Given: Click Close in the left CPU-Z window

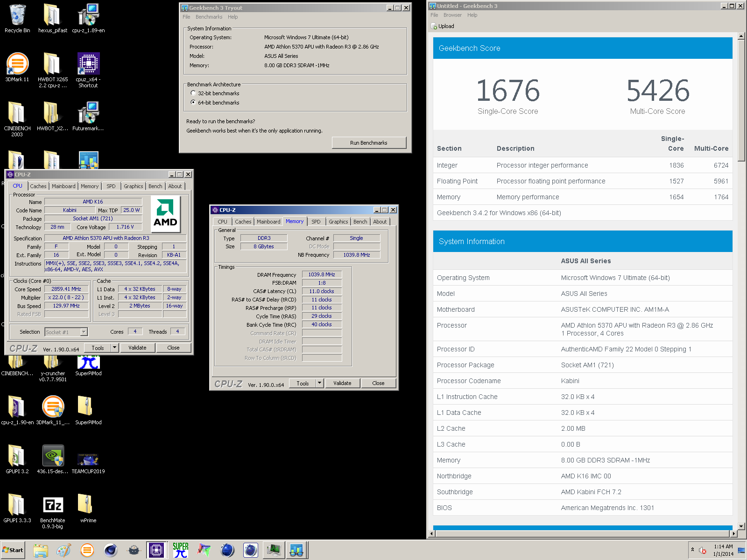Looking at the screenshot, I should [173, 348].
